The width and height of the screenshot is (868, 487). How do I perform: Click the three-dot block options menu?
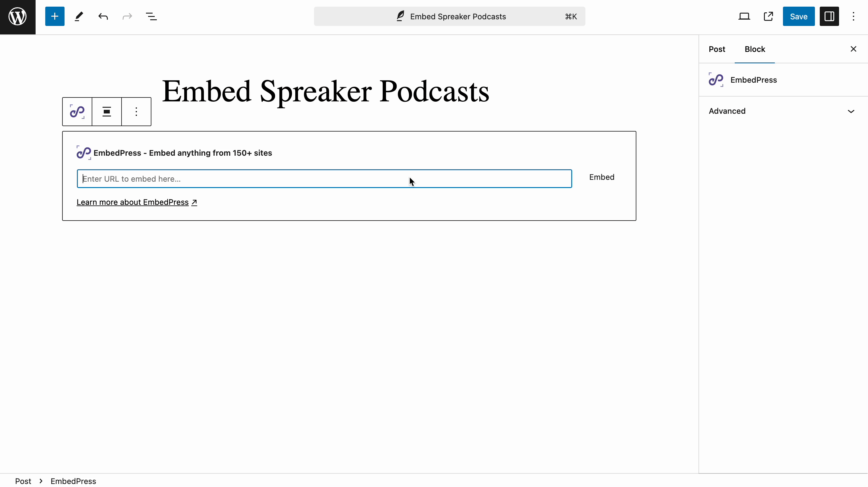(x=136, y=111)
